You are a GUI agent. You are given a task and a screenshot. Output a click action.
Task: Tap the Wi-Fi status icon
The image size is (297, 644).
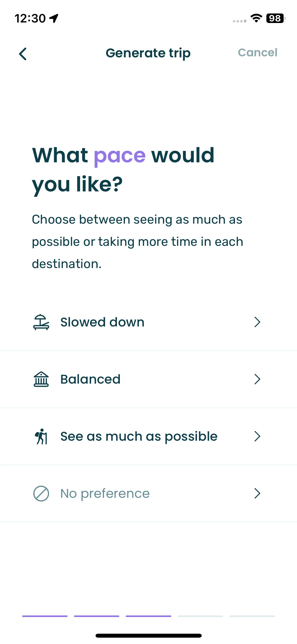pyautogui.click(x=256, y=18)
